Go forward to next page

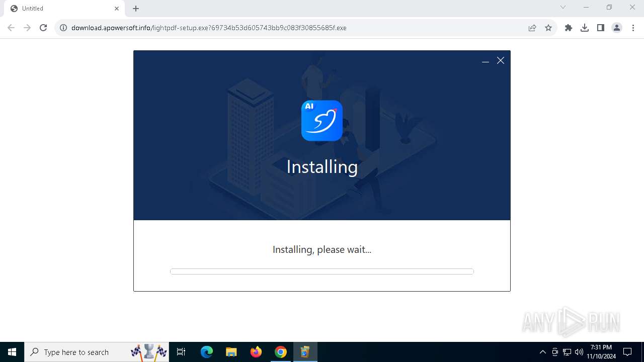click(x=27, y=28)
